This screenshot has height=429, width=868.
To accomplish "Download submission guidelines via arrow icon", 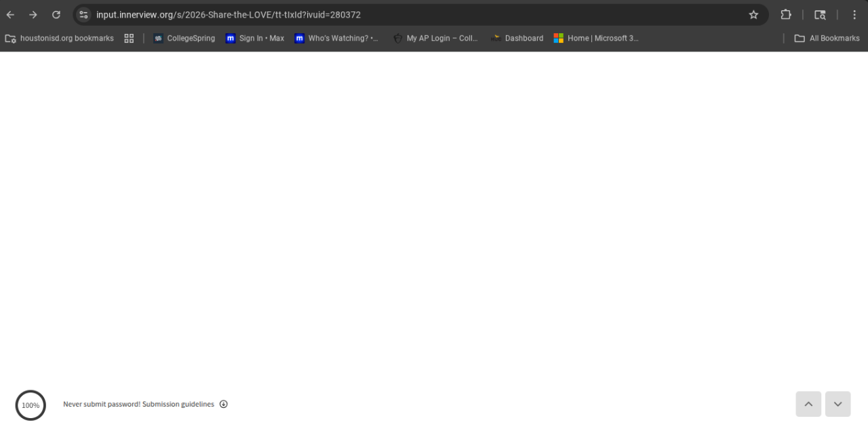I will click(x=224, y=404).
